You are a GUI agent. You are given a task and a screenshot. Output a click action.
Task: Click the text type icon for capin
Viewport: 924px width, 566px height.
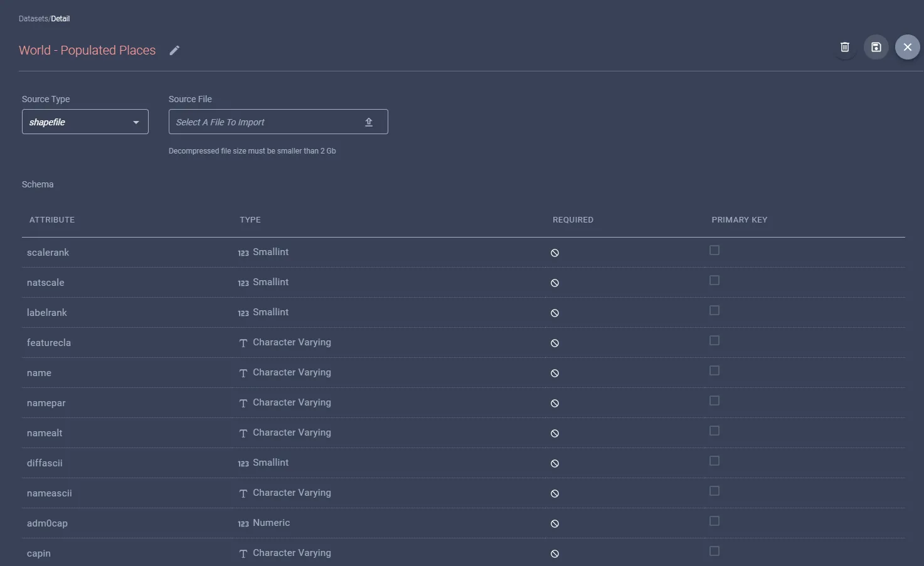(x=243, y=554)
